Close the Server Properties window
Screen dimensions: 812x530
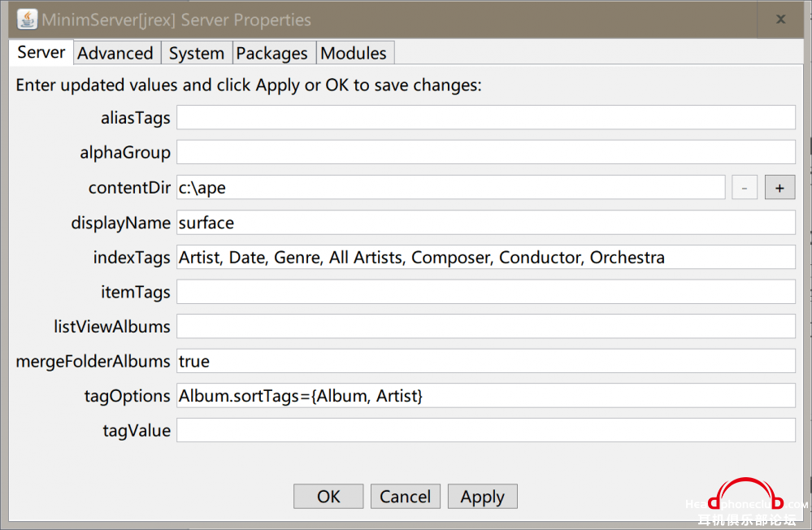tap(780, 20)
